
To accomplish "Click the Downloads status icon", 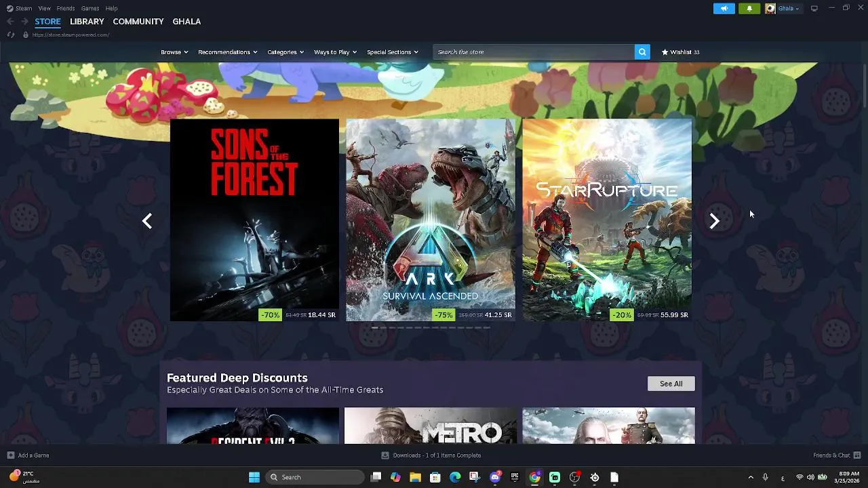I will point(385,455).
